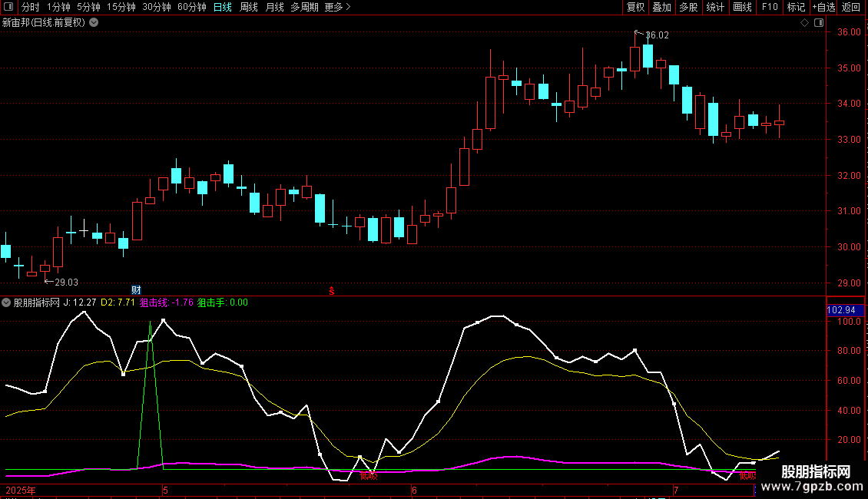Image resolution: width=868 pixels, height=499 pixels.
Task: Switch to the 周线 weekly chart
Action: click(x=249, y=7)
